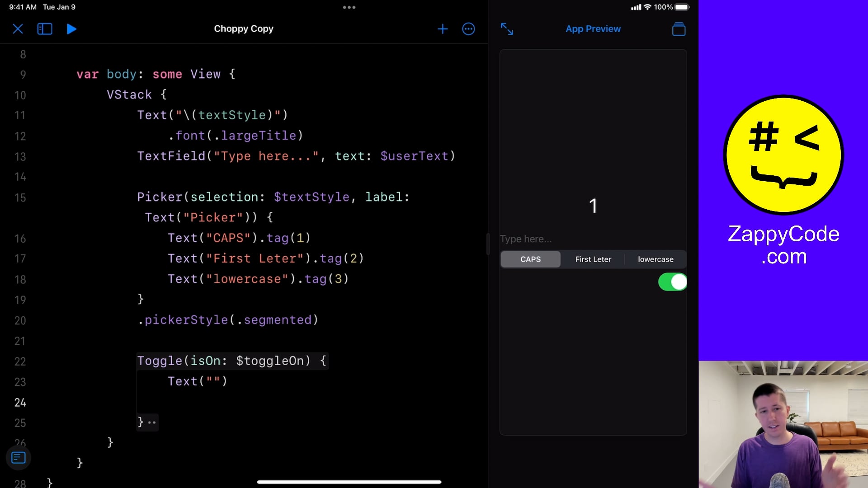Tap the battery indicator in status bar

click(x=682, y=7)
